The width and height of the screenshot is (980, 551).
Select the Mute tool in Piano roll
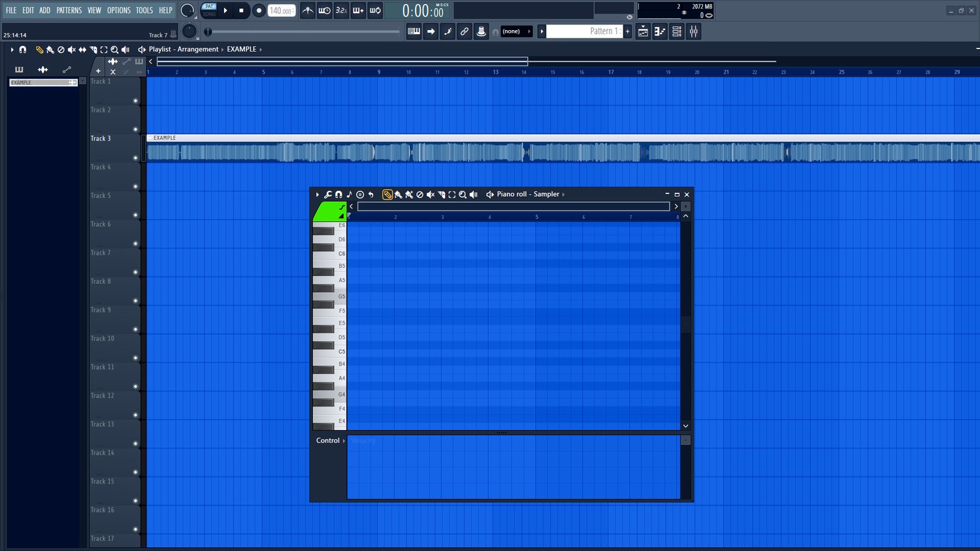(x=431, y=195)
